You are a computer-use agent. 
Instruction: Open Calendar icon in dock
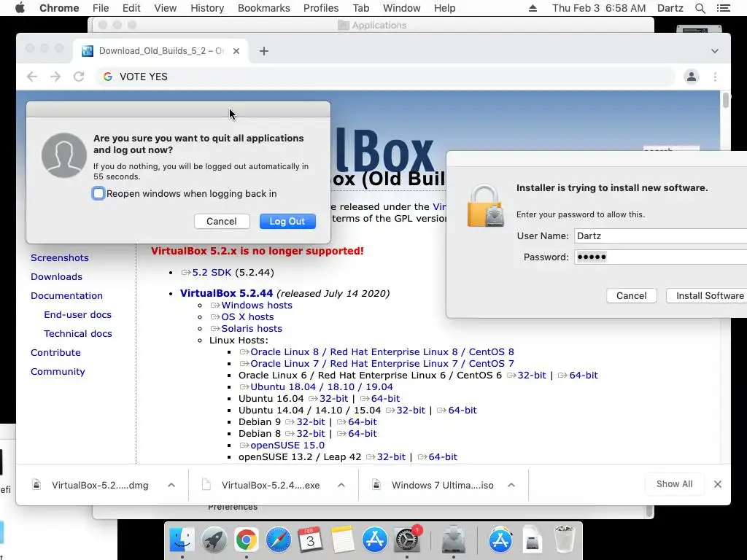click(310, 540)
